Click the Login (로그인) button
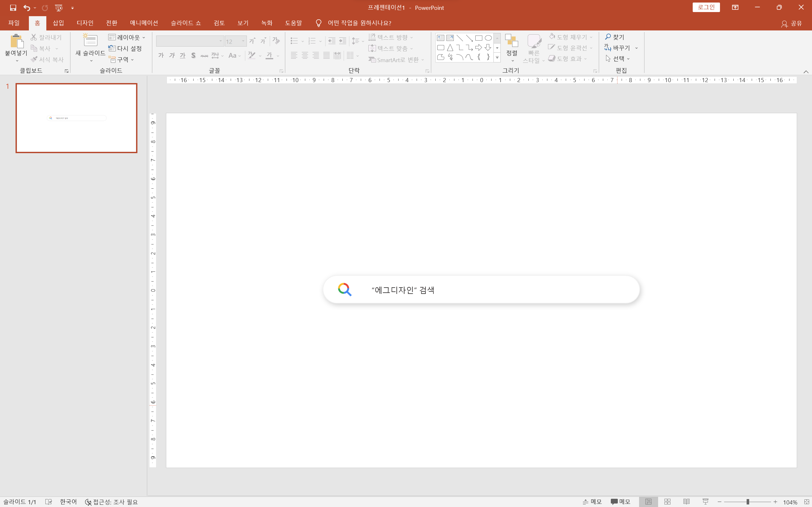The width and height of the screenshot is (812, 507). point(706,7)
